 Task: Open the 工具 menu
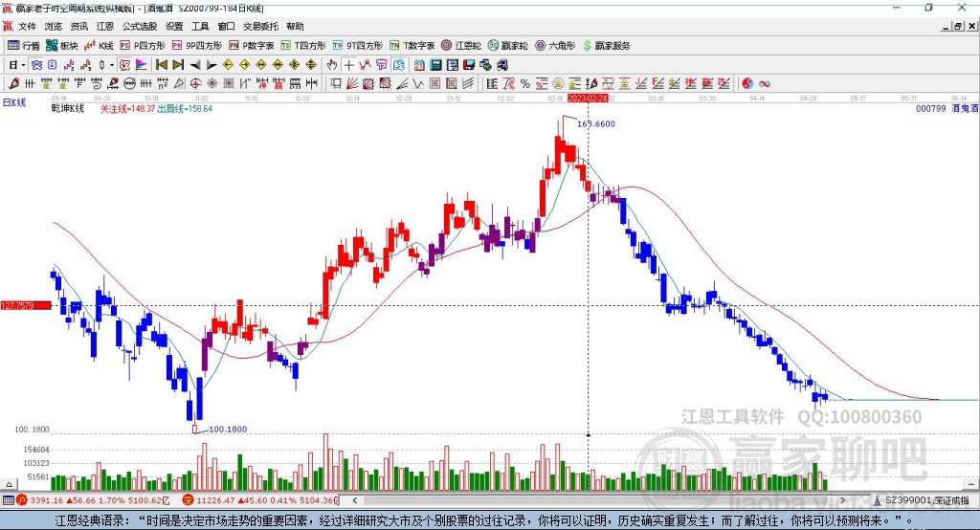[200, 26]
